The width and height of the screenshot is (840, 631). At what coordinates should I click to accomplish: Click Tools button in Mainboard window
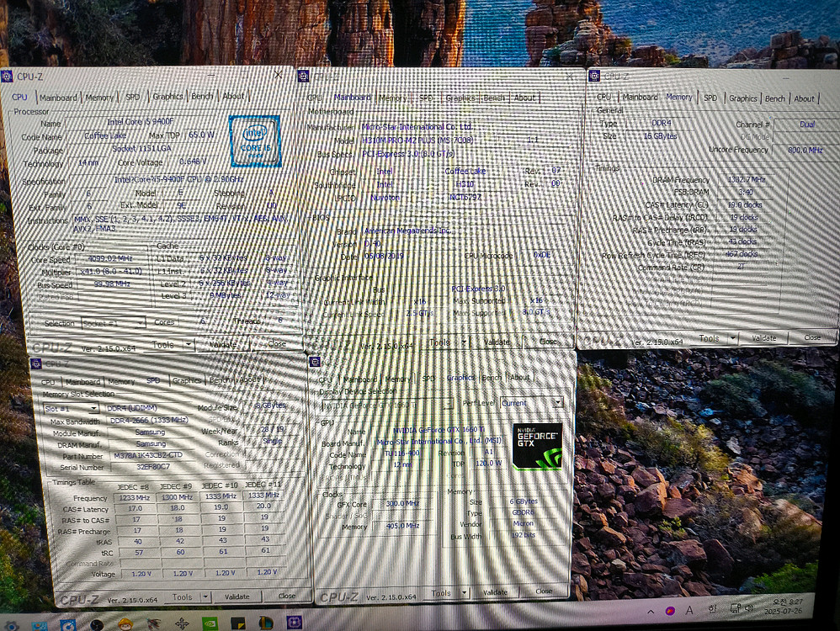(x=439, y=342)
